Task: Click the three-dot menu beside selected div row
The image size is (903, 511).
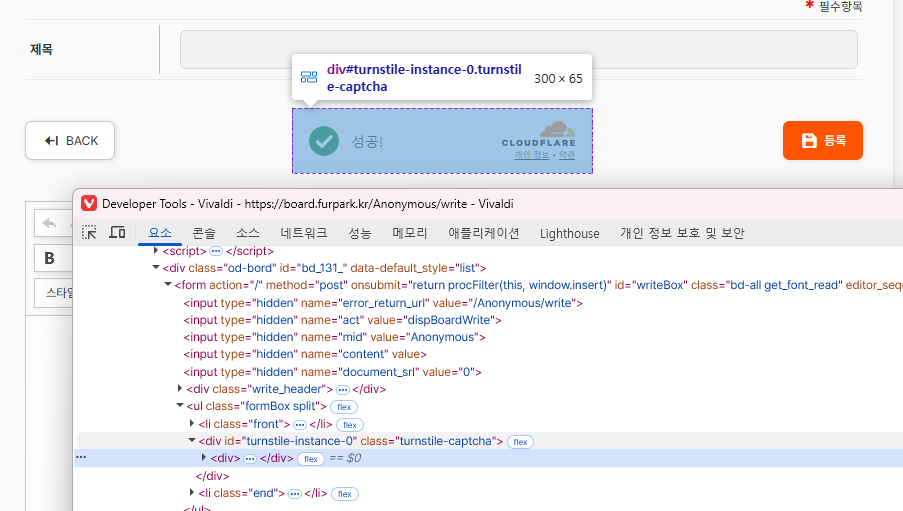Action: [82, 458]
